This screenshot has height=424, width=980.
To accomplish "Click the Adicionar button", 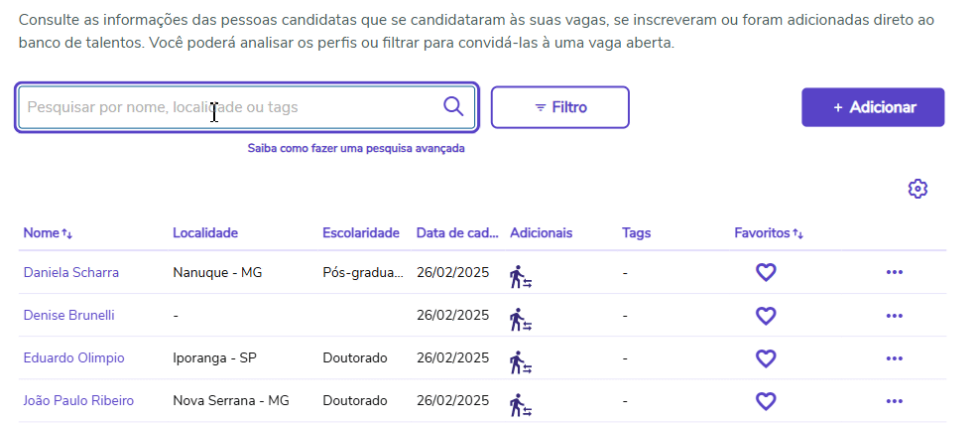I will [x=873, y=107].
